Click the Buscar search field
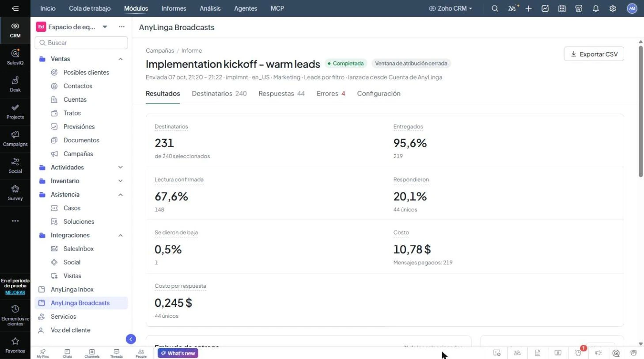 [81, 43]
